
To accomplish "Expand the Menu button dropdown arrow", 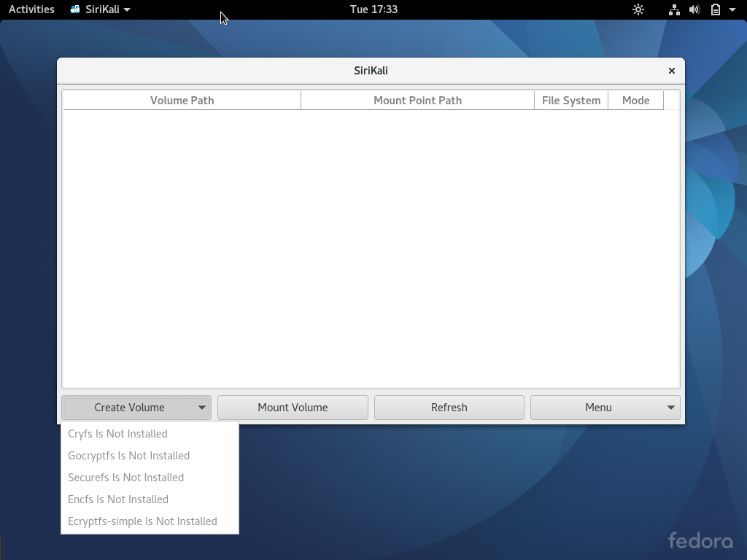I will coord(671,408).
